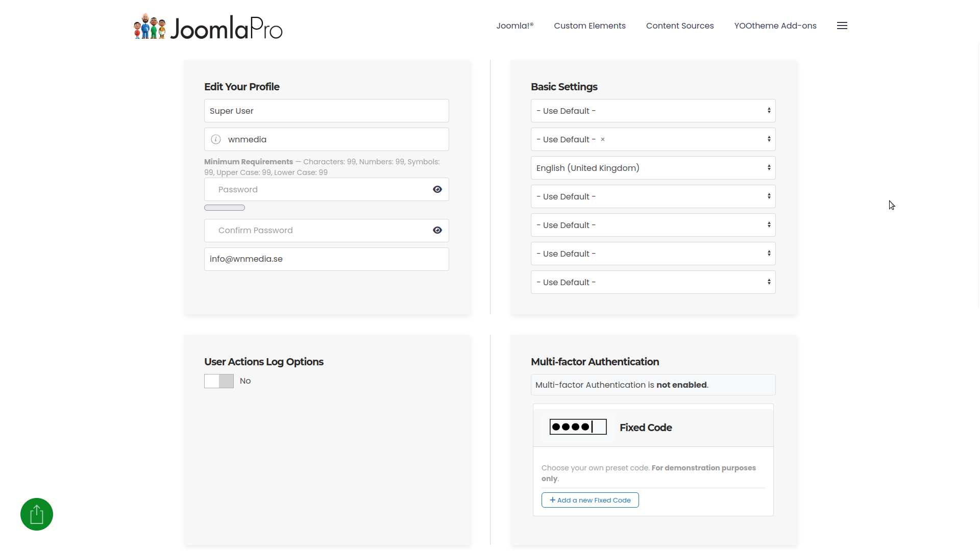Click the password strength meter bar
Image resolution: width=980 pixels, height=551 pixels.
click(225, 208)
